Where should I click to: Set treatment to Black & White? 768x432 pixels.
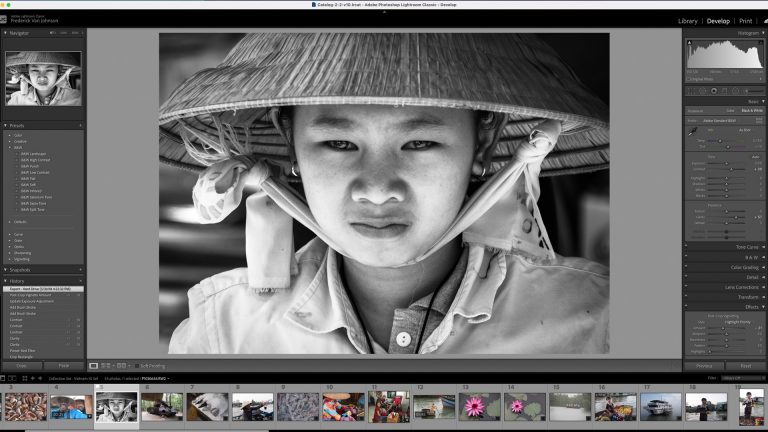coord(752,111)
